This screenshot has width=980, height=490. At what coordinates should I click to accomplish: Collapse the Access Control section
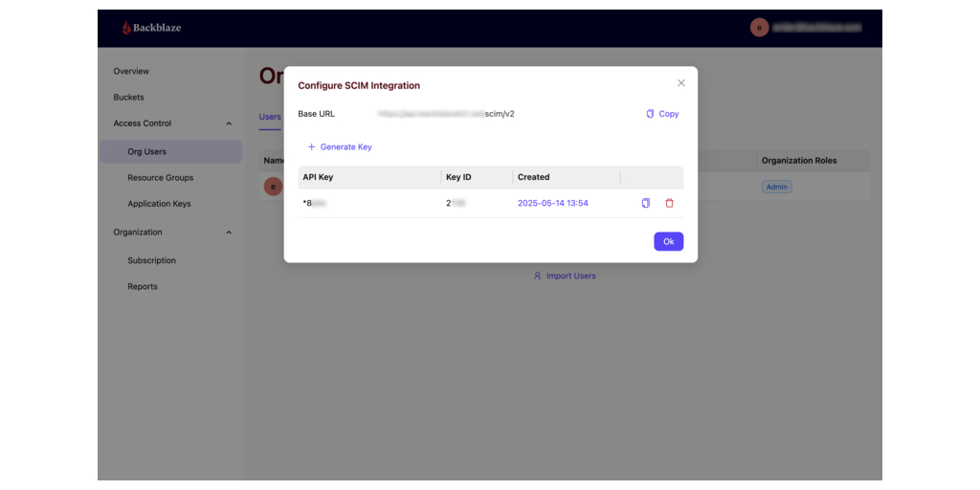coord(229,123)
